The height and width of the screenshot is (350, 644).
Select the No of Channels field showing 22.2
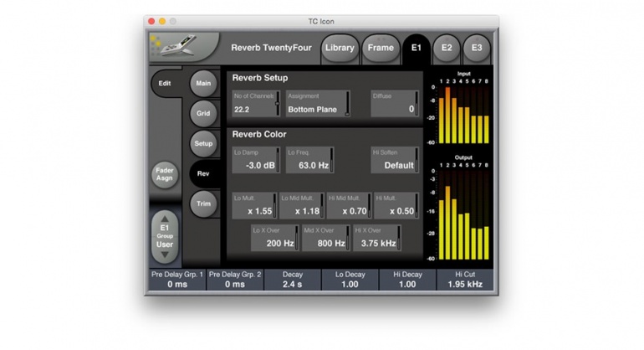[x=256, y=103]
